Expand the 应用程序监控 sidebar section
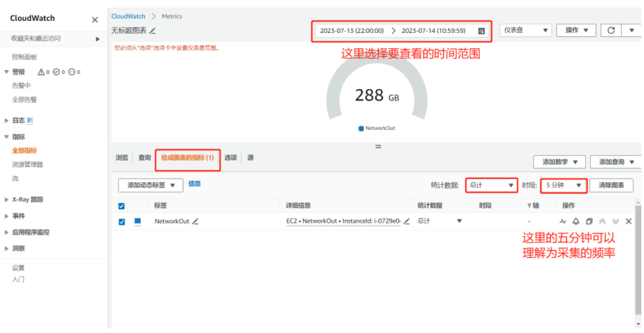The height and width of the screenshot is (333, 644). tap(6, 232)
